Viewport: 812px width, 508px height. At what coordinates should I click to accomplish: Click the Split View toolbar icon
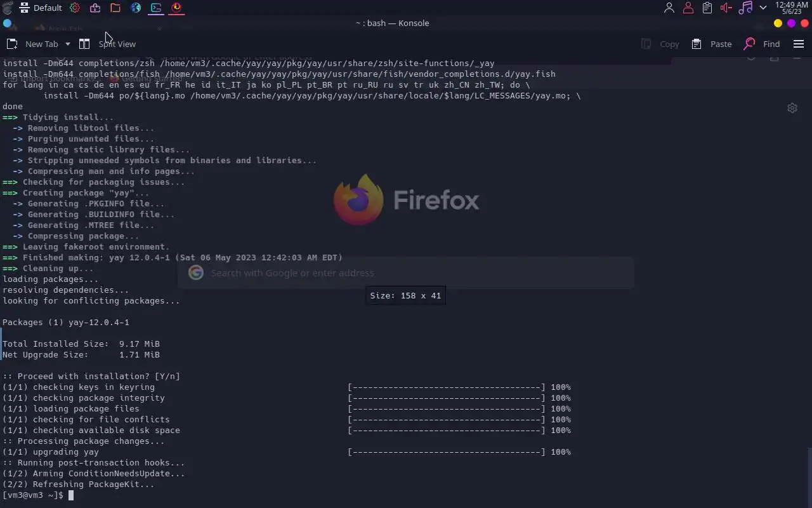[84, 44]
